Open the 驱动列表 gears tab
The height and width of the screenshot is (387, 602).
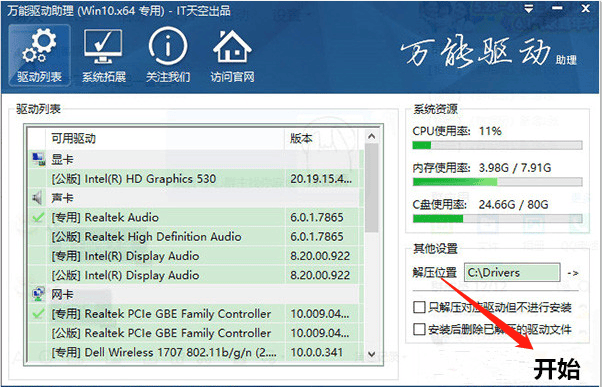[x=40, y=55]
